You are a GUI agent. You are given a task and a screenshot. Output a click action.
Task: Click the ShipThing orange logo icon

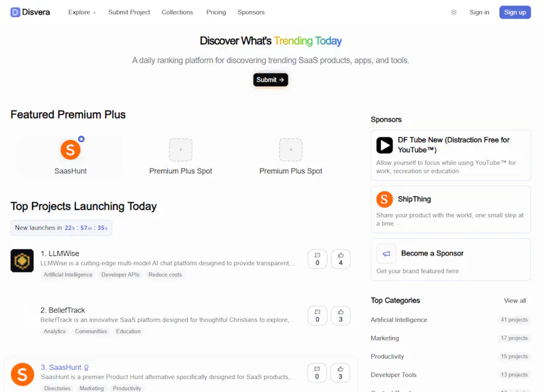(384, 199)
